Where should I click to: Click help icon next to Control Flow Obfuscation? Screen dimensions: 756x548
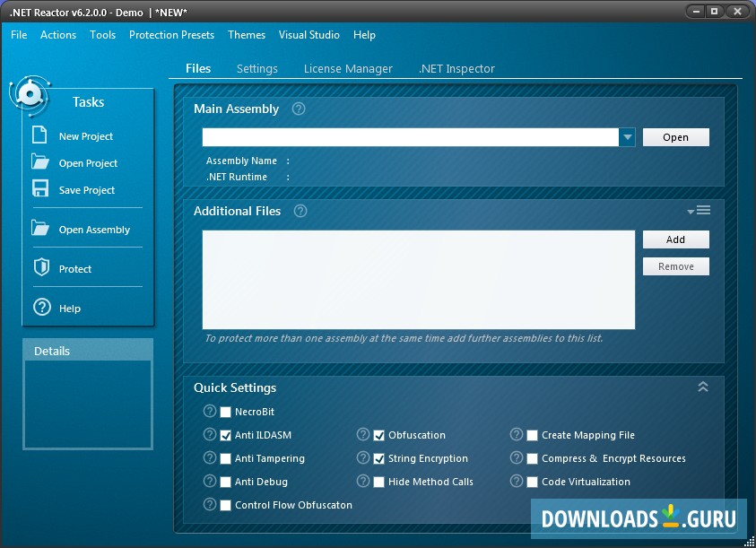[x=210, y=504]
